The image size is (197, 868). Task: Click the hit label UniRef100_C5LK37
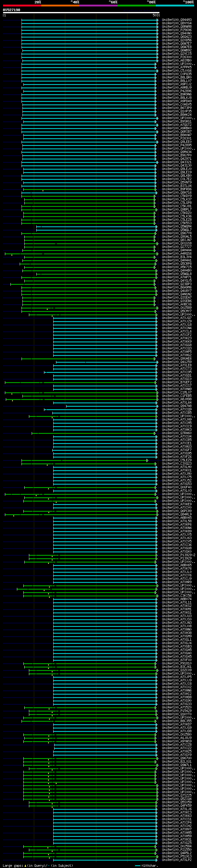177,199
